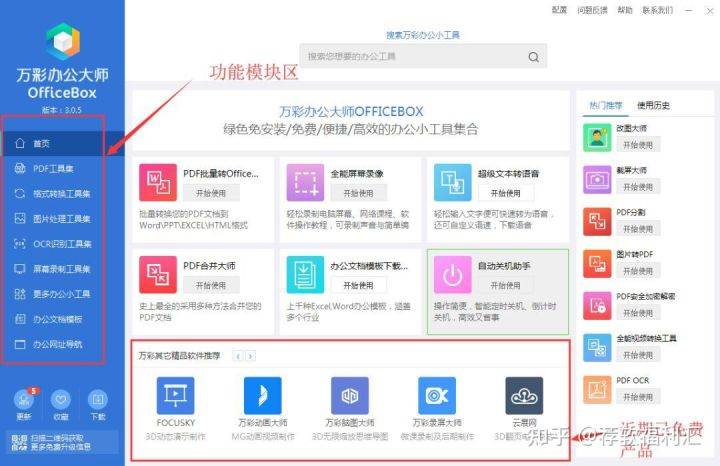Open 帮助 help in title bar
The image size is (720, 466).
[624, 10]
